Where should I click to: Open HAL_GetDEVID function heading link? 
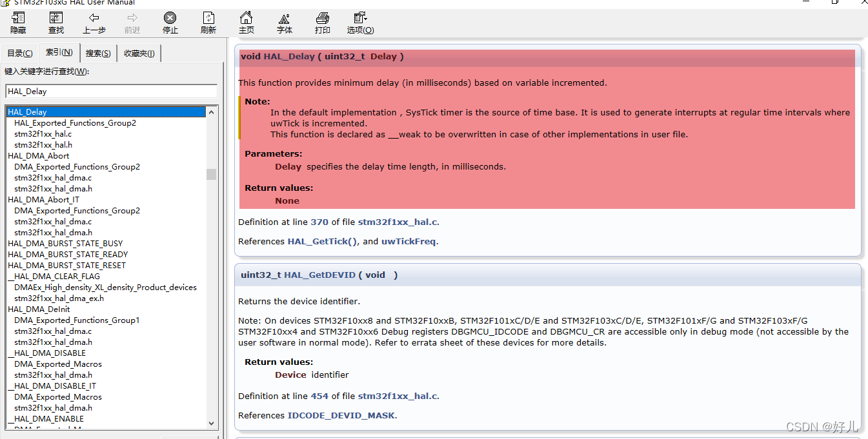pyautogui.click(x=320, y=275)
